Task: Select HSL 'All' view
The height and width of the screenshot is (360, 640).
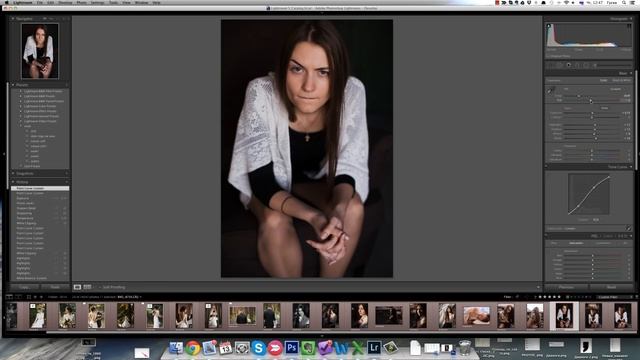Action: point(625,243)
